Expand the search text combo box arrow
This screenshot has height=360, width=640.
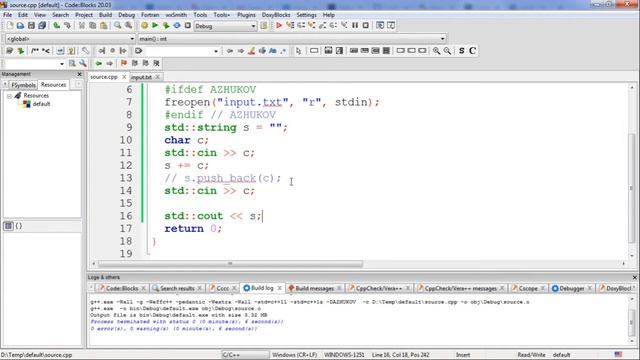216,51
